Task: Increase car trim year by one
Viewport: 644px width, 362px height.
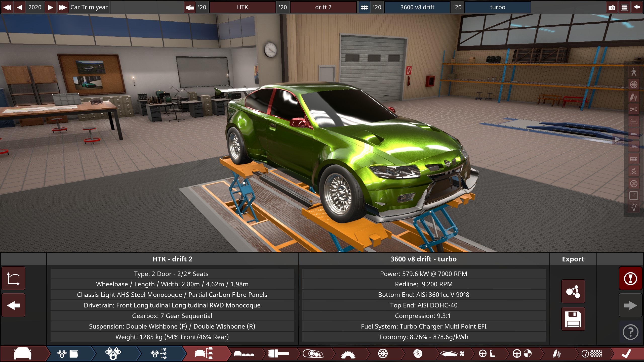Action: click(x=50, y=7)
